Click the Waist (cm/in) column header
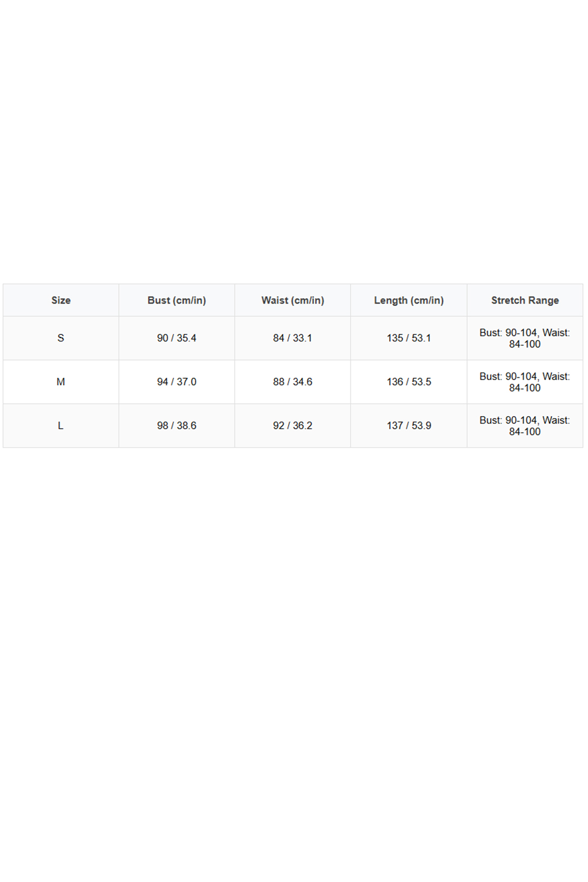Viewport: 588px width, 882px height. tap(292, 300)
